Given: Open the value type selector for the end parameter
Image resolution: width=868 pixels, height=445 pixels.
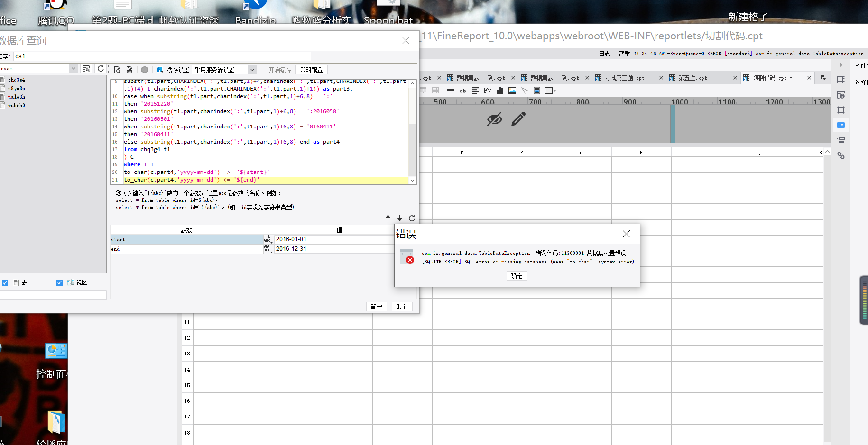Looking at the screenshot, I should [x=268, y=249].
